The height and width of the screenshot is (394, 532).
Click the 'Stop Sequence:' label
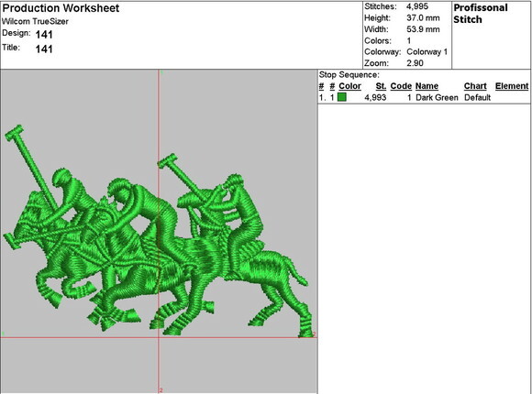349,75
